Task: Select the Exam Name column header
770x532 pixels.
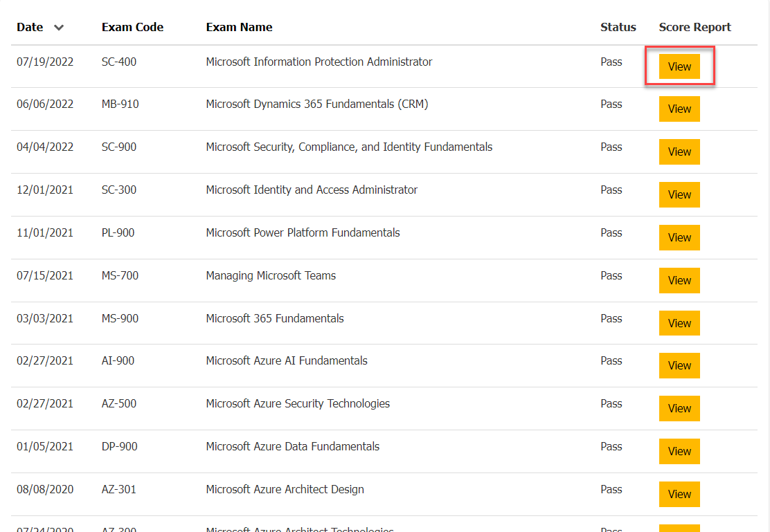Action: point(239,27)
